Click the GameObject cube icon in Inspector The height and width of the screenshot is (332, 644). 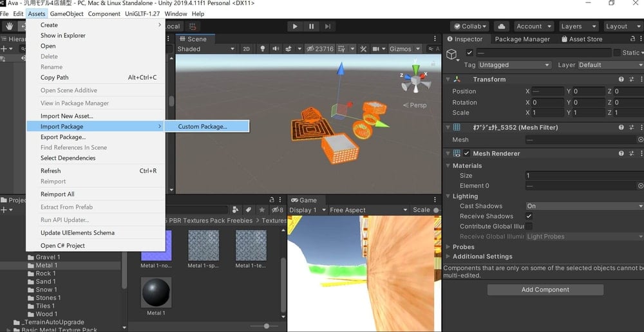pos(452,54)
